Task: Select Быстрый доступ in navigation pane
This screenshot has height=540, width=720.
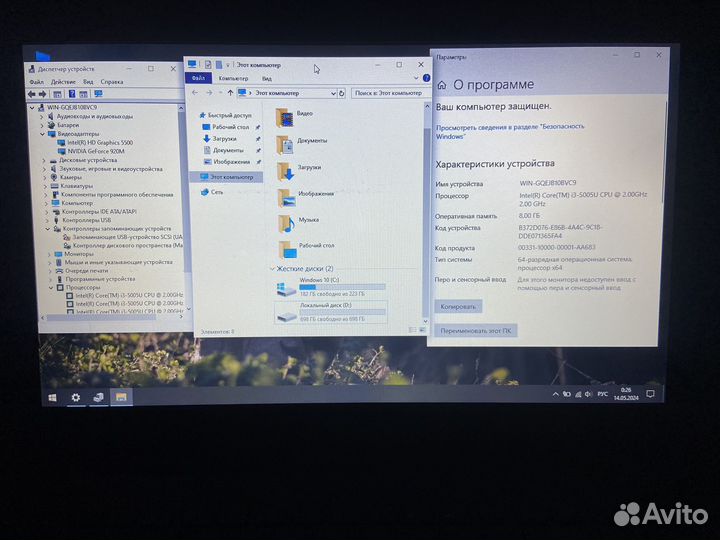Action: point(225,115)
